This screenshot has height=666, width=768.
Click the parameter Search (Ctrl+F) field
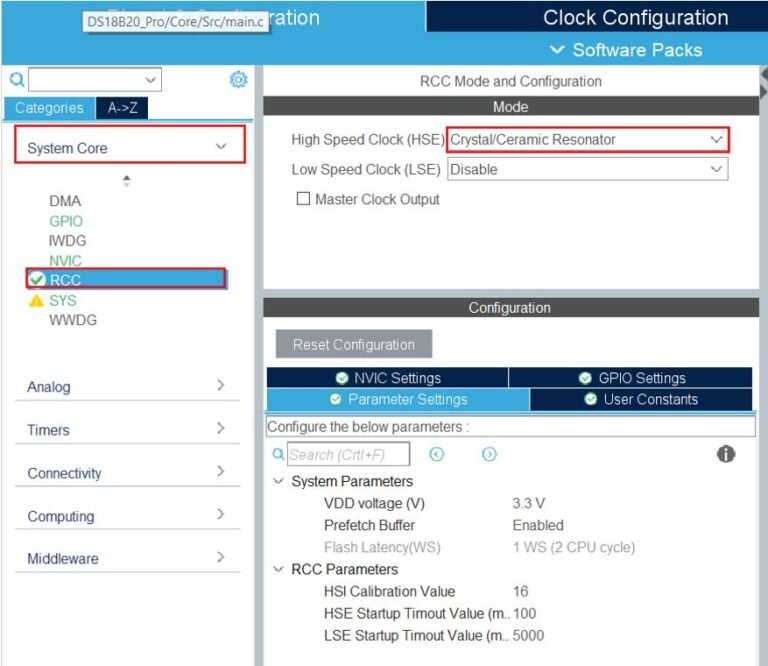click(349, 455)
